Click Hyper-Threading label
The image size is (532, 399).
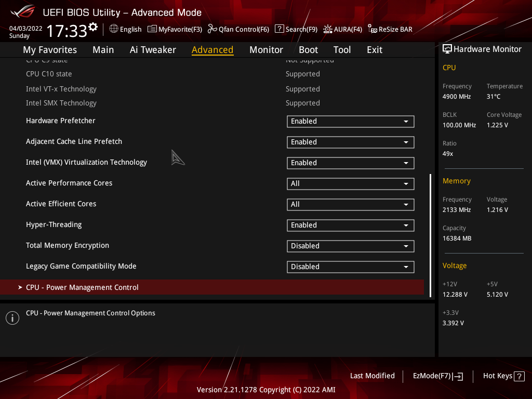click(x=54, y=224)
